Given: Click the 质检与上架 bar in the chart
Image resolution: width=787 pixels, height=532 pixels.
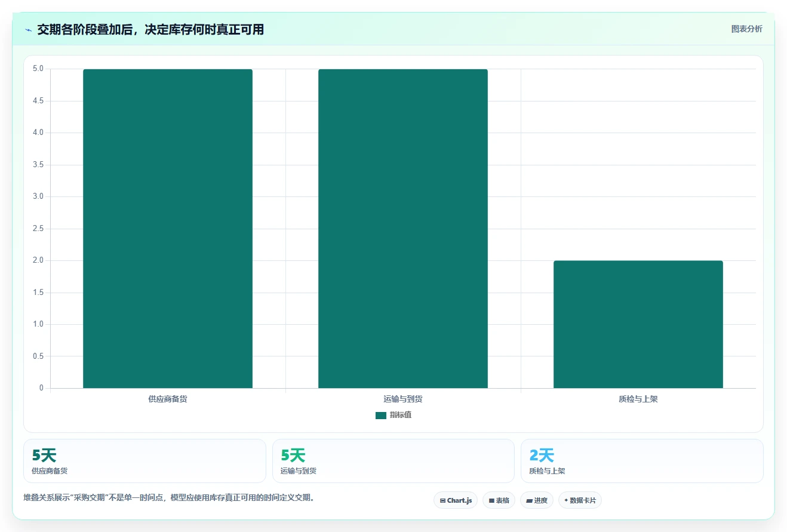Looking at the screenshot, I should tap(638, 324).
